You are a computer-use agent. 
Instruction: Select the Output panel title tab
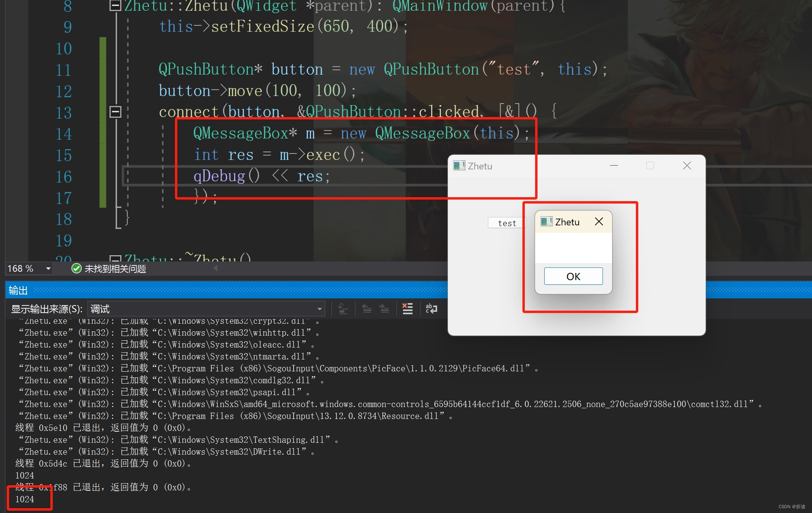pyautogui.click(x=18, y=290)
